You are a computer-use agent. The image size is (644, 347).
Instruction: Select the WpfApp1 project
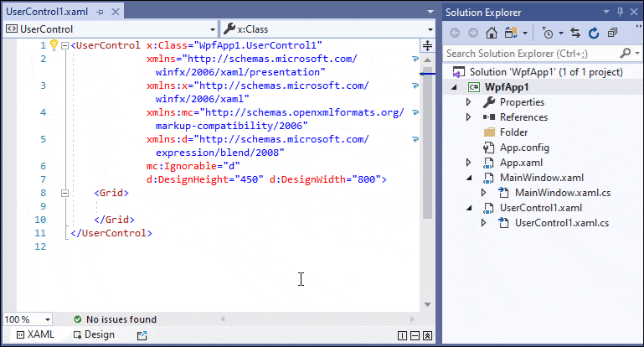pyautogui.click(x=507, y=87)
